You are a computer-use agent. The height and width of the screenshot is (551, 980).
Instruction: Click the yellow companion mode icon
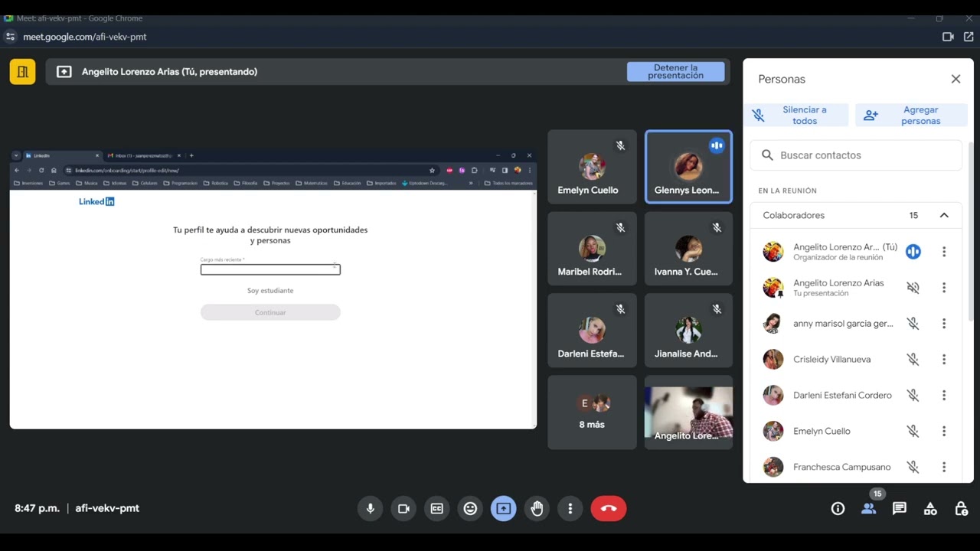click(23, 72)
